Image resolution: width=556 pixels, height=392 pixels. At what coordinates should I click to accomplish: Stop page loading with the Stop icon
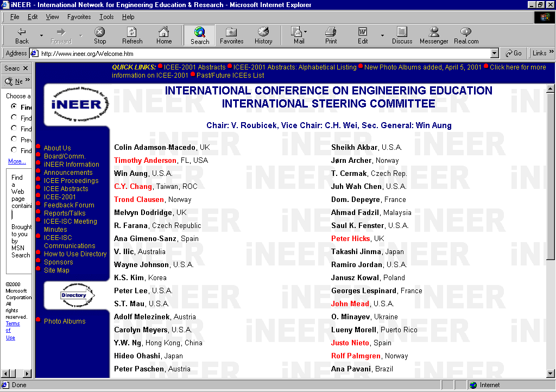tap(100, 35)
